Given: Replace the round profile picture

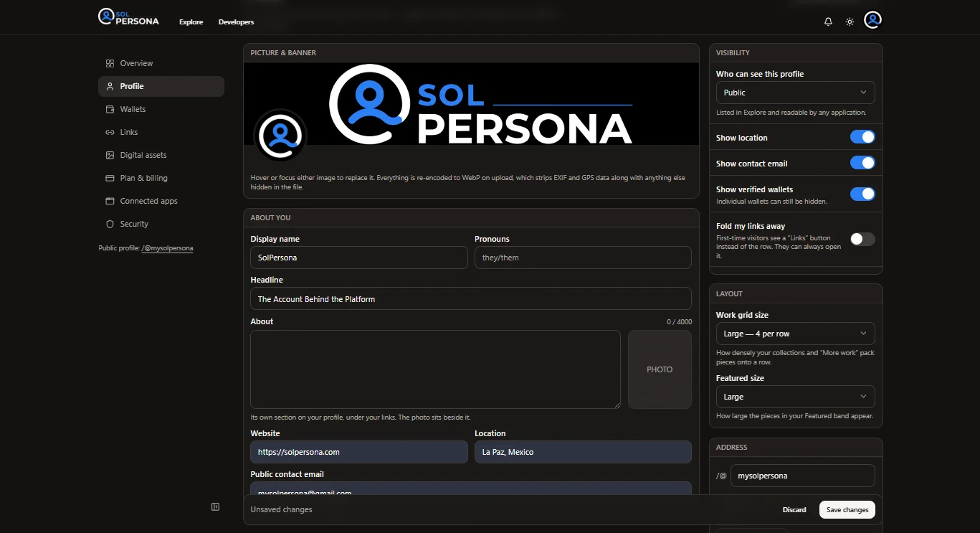Looking at the screenshot, I should pyautogui.click(x=280, y=135).
